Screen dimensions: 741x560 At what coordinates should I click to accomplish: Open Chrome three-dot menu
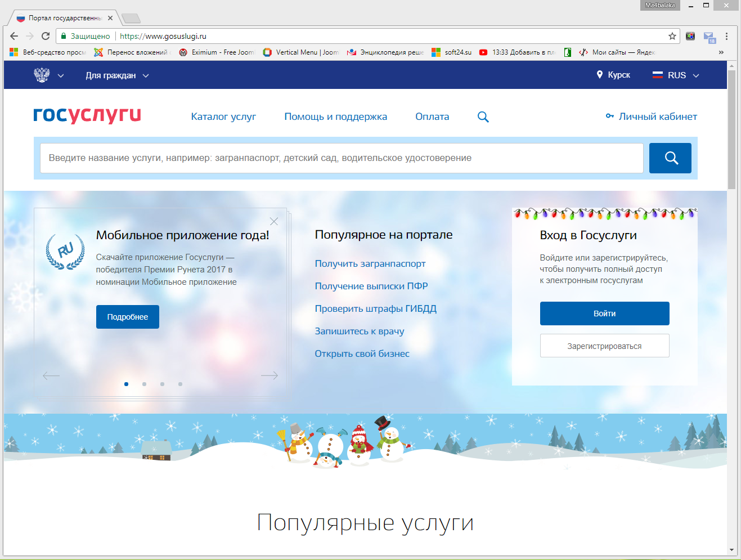[x=726, y=36]
